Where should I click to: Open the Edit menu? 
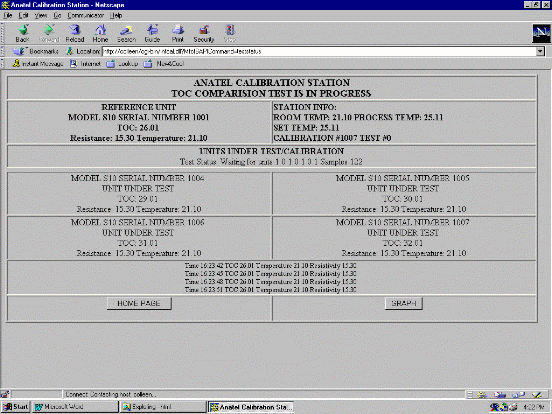(x=23, y=15)
